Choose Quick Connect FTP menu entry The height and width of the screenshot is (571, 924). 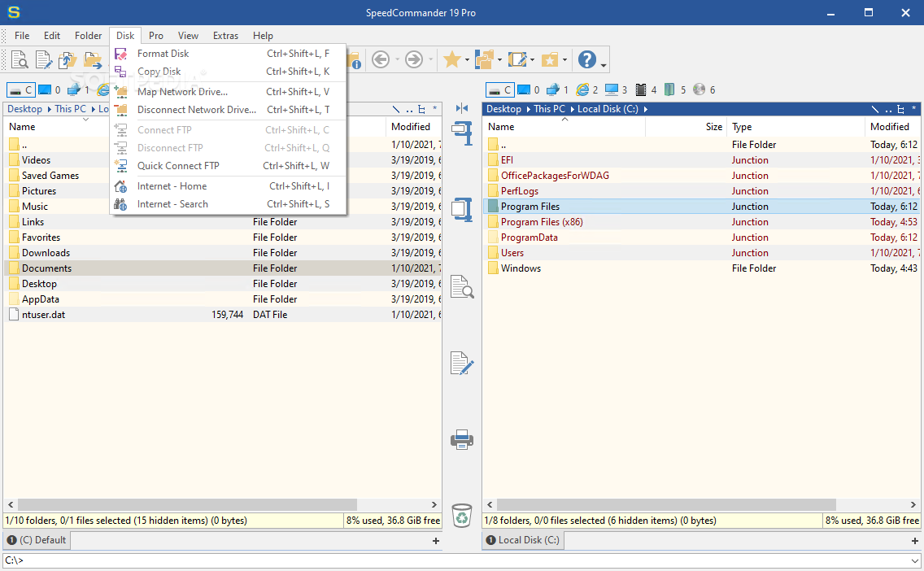[x=228, y=166]
